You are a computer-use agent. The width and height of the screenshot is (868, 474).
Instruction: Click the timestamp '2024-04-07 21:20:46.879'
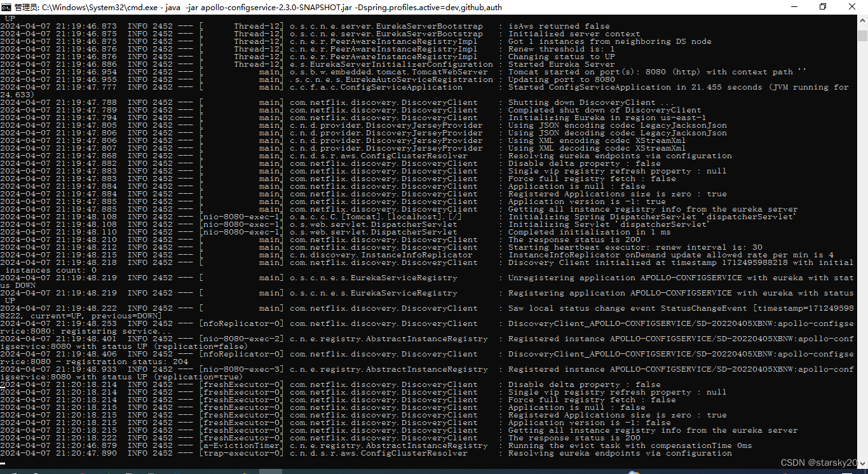(58, 445)
